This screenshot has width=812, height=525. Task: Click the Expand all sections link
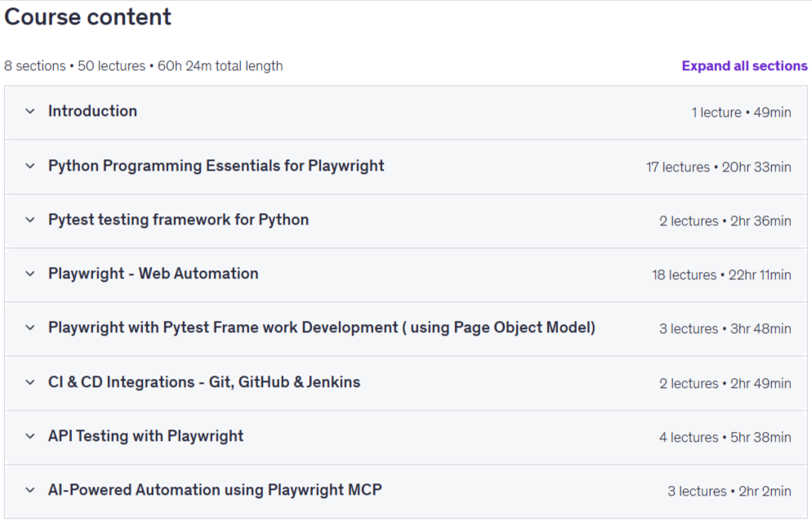pyautogui.click(x=744, y=66)
